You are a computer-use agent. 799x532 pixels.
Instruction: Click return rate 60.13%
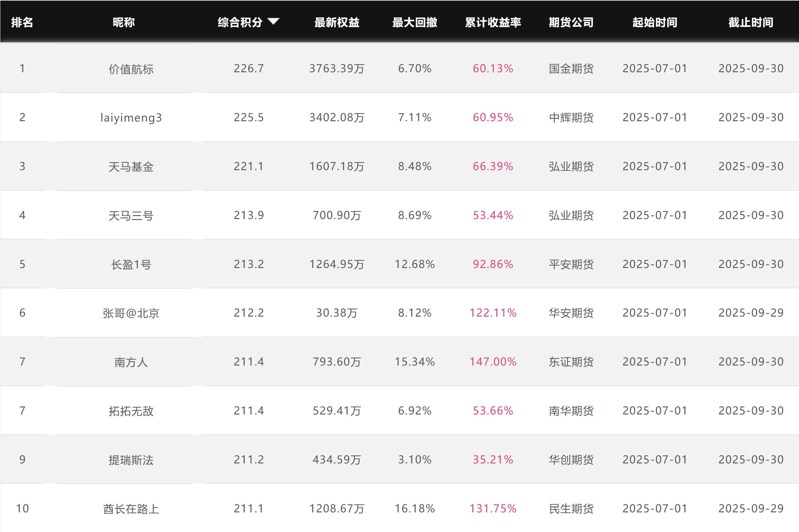[x=493, y=69]
